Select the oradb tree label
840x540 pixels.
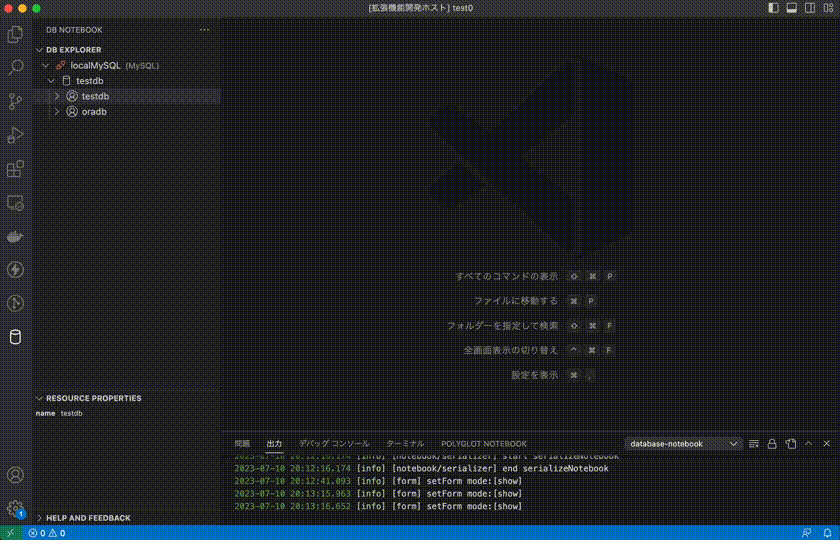pyautogui.click(x=94, y=111)
